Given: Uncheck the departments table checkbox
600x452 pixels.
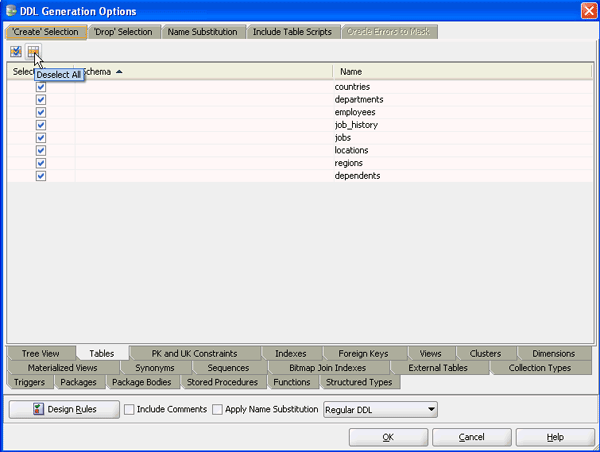Looking at the screenshot, I should (41, 100).
